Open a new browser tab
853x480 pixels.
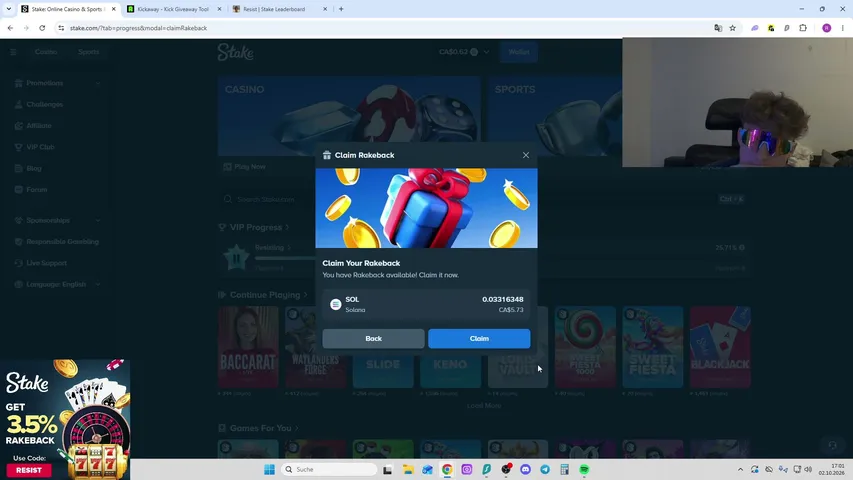point(341,9)
